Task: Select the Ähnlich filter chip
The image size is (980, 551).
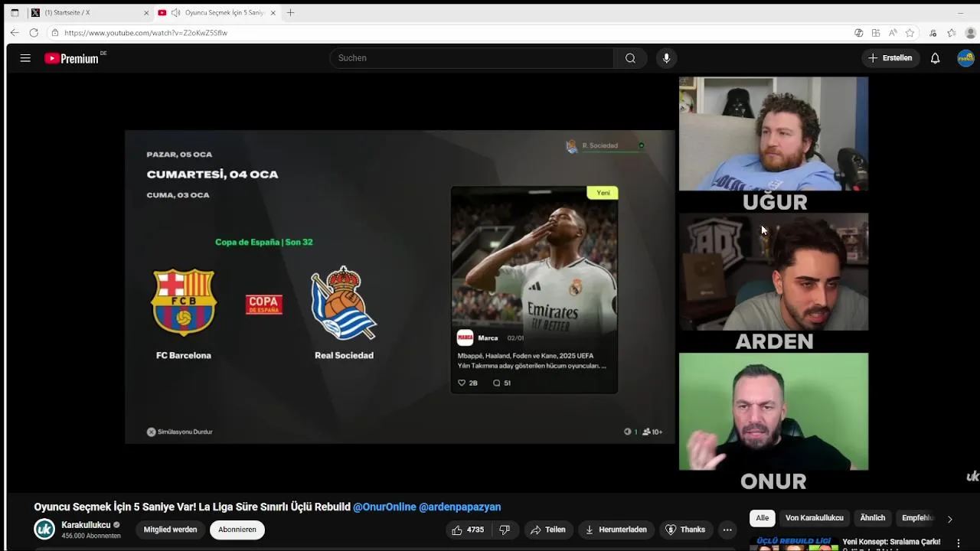Action: (872, 518)
